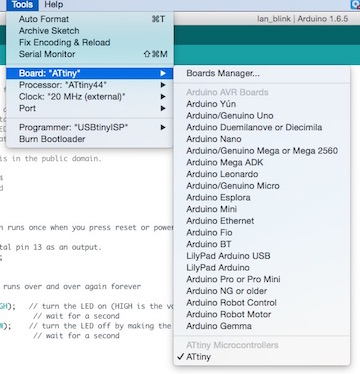Choose the Arduino Robot Motor board
The image size is (360, 374).
coord(262,314)
